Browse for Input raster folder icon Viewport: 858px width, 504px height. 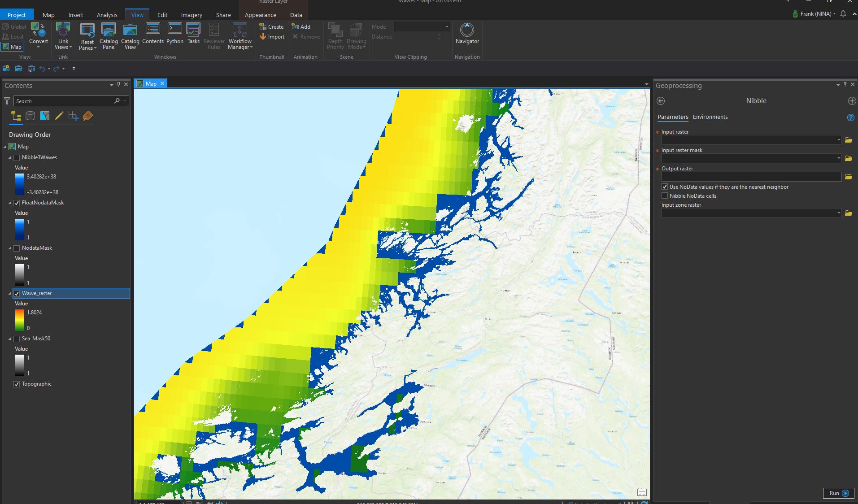click(x=848, y=140)
